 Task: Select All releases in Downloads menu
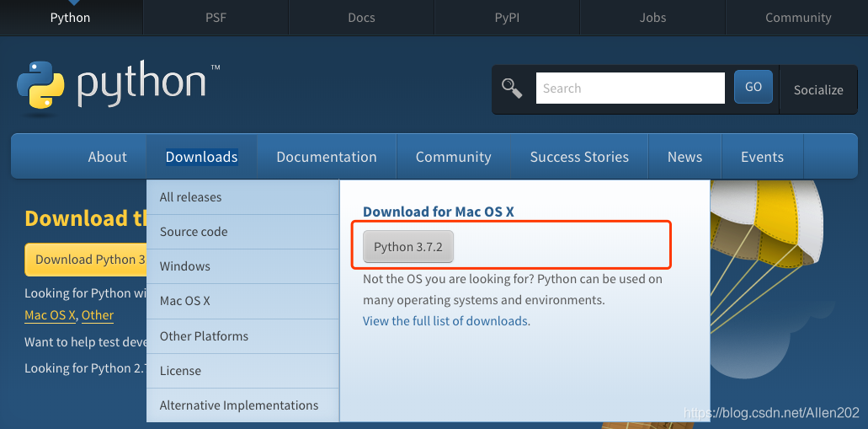[x=242, y=196]
